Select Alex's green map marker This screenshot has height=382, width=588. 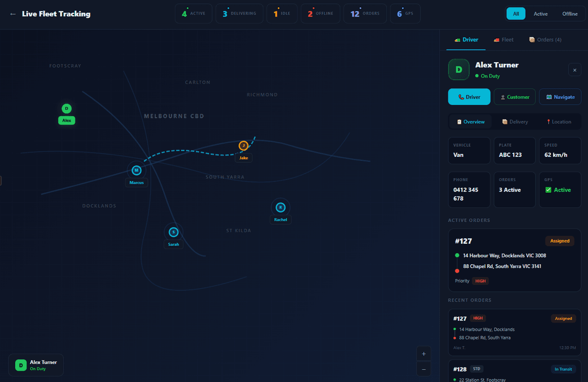click(67, 108)
